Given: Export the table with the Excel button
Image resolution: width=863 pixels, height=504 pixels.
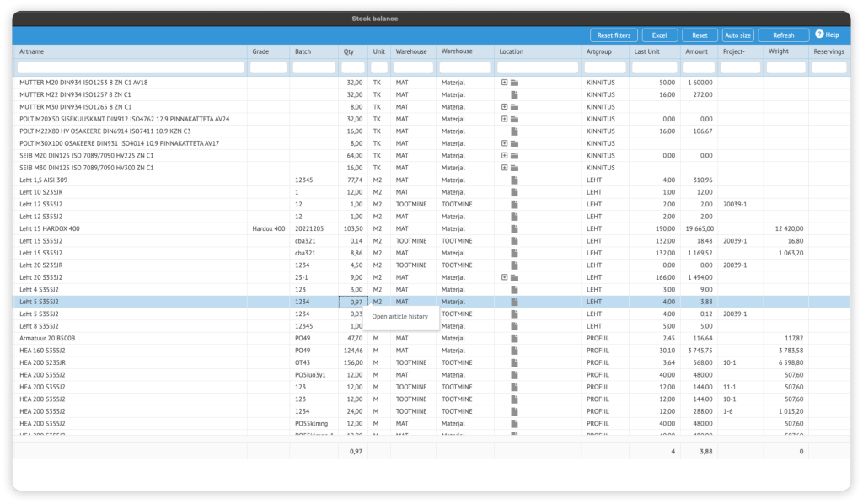Looking at the screenshot, I should pos(659,35).
